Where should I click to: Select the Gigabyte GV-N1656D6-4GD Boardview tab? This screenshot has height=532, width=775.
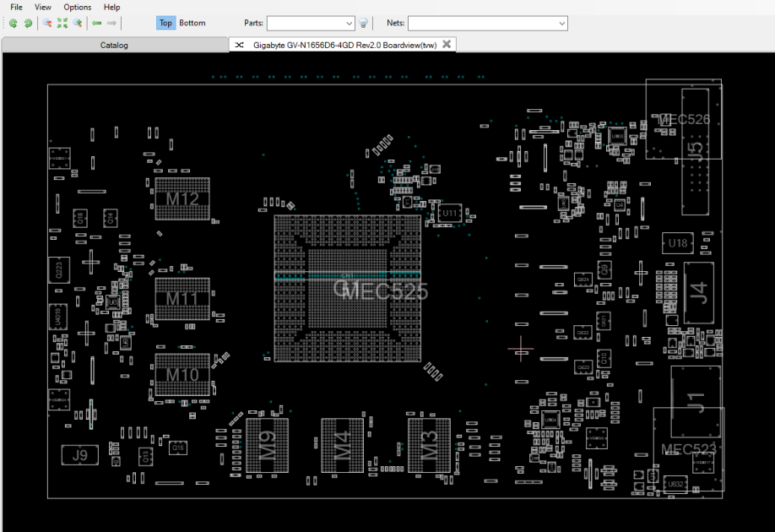coord(344,45)
